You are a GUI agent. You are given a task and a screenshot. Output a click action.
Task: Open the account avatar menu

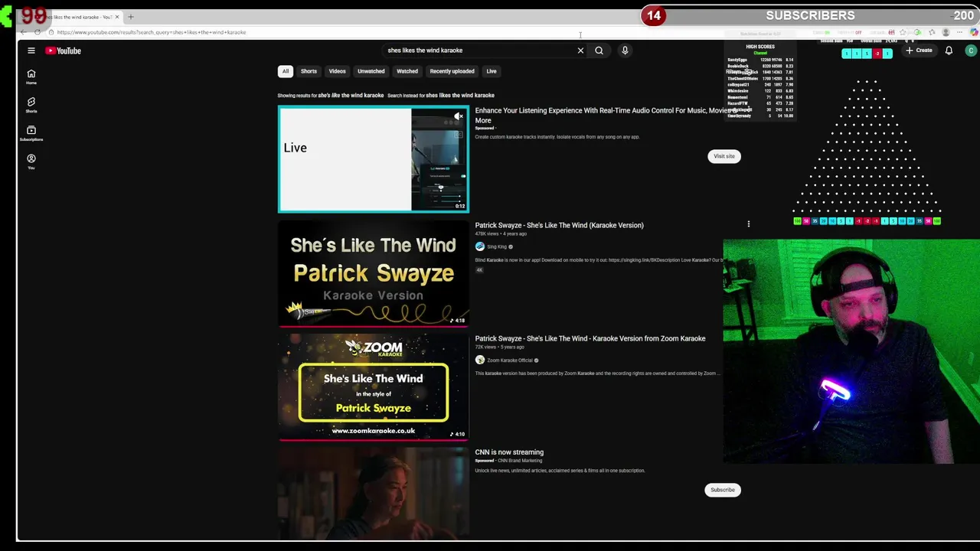(971, 51)
